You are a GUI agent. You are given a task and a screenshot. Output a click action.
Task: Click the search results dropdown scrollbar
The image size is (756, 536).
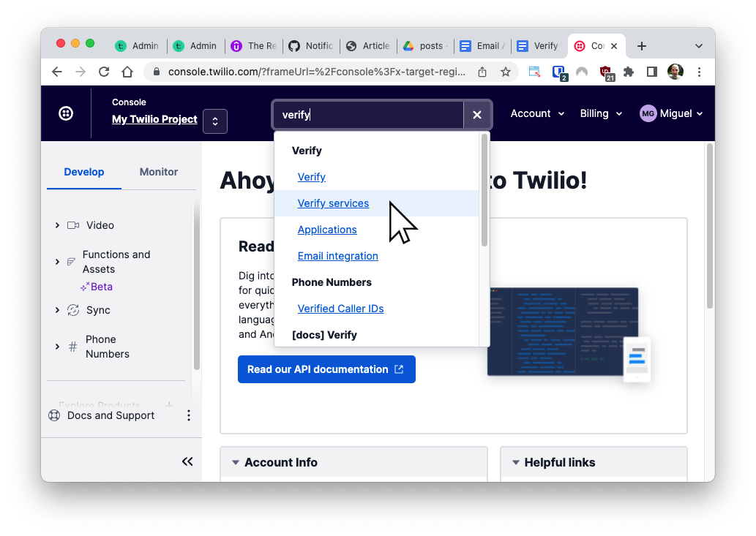[484, 191]
